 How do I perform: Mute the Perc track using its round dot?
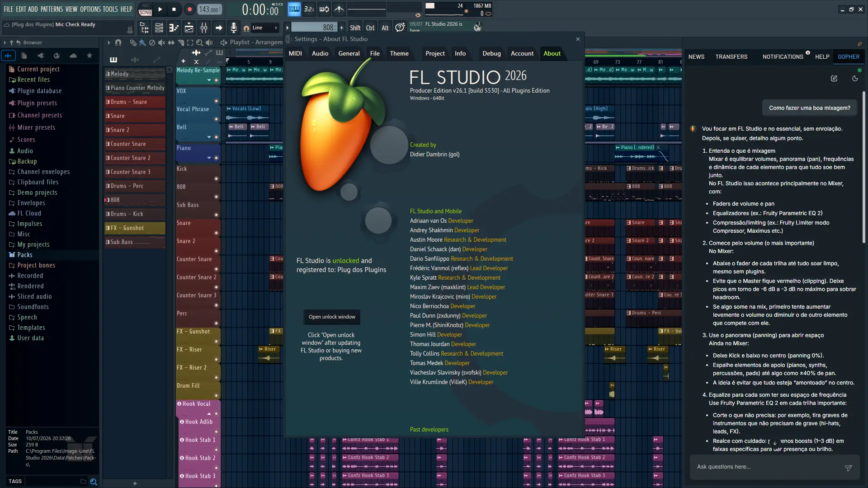click(216, 324)
